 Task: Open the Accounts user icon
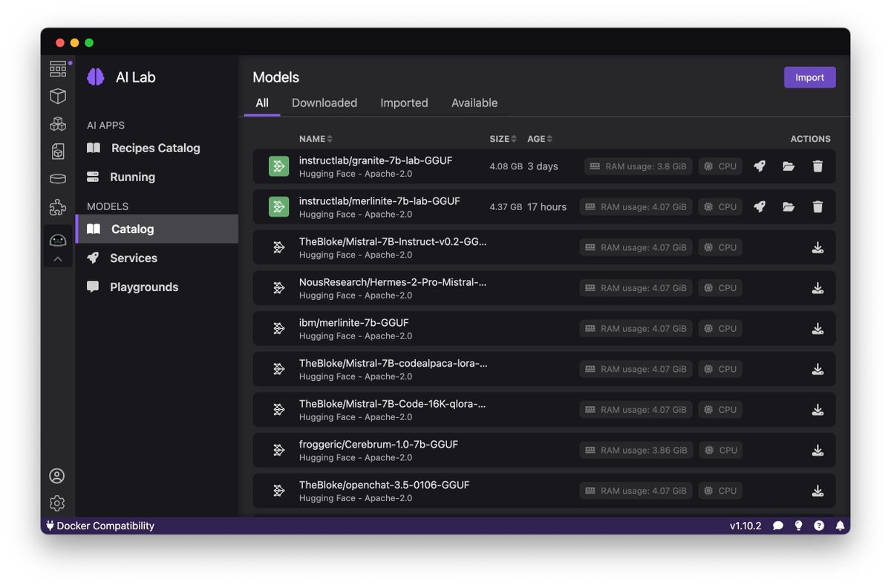click(57, 476)
